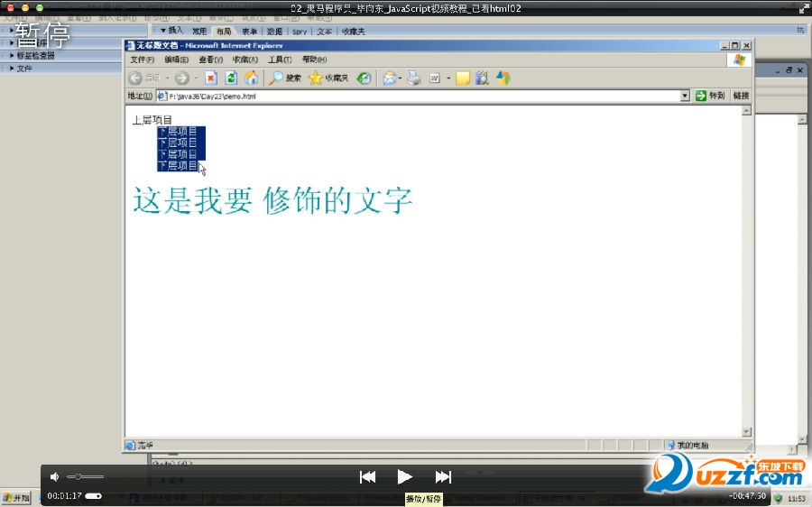Open the IE 编辑(E) menu
The width and height of the screenshot is (812, 507).
[177, 60]
